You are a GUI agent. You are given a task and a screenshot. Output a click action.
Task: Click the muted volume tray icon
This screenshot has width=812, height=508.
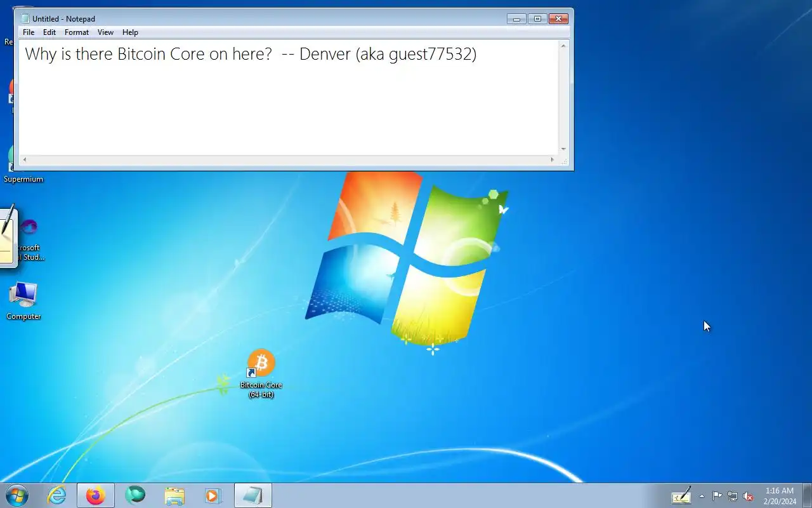748,496
